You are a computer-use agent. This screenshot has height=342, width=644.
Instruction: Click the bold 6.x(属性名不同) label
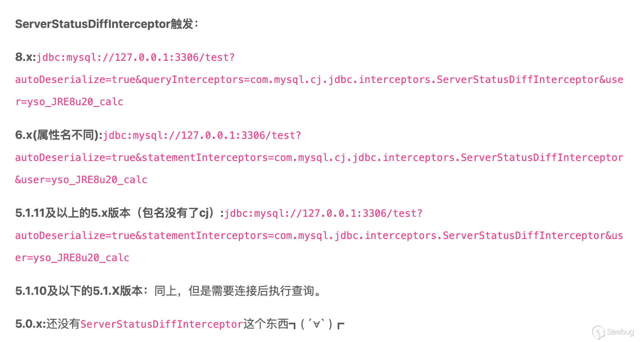[59, 135]
